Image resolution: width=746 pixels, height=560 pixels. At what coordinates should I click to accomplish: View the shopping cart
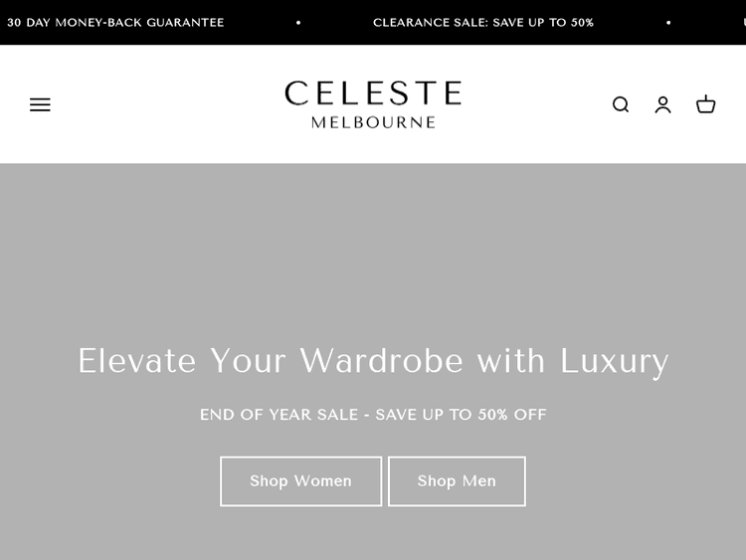(706, 104)
